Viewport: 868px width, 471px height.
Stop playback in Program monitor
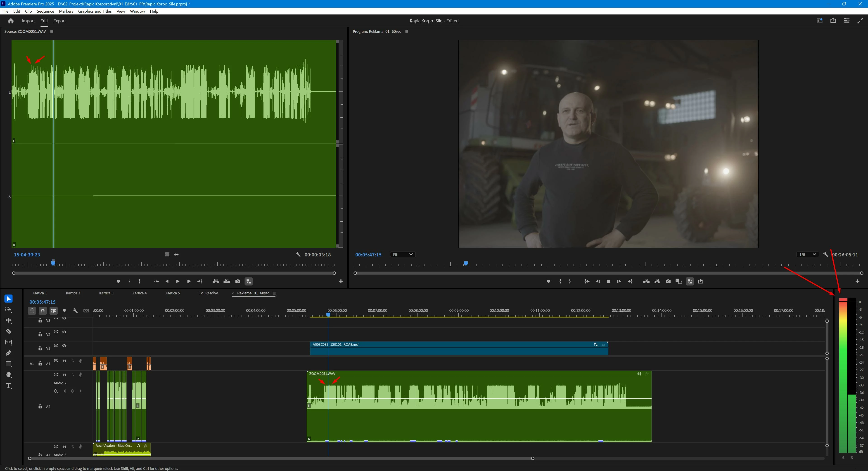coord(608,281)
